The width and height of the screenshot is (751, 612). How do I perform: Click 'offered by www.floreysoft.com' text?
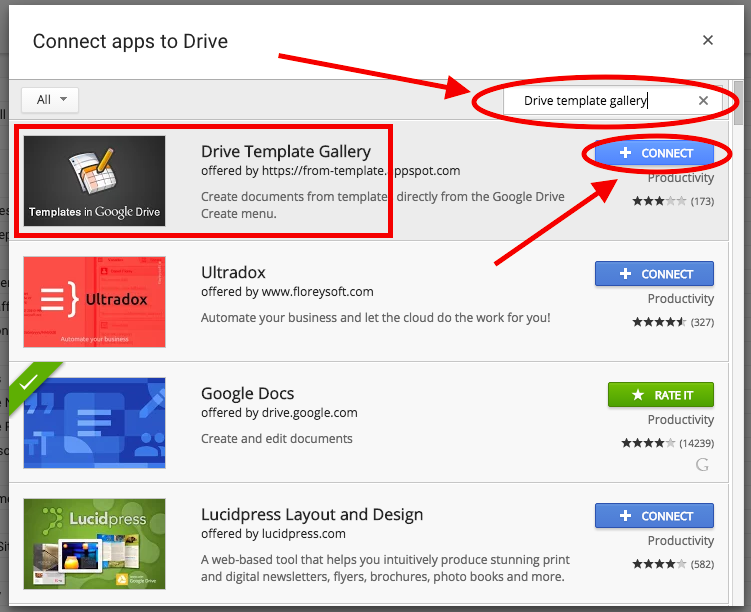[x=287, y=292]
